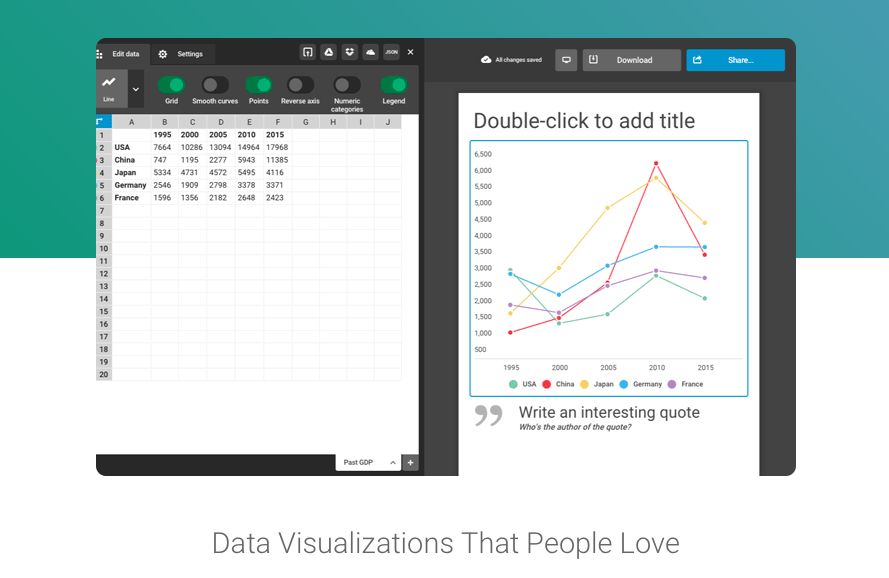Add a new sheet with plus icon
This screenshot has width=889, height=578.
tap(410, 463)
